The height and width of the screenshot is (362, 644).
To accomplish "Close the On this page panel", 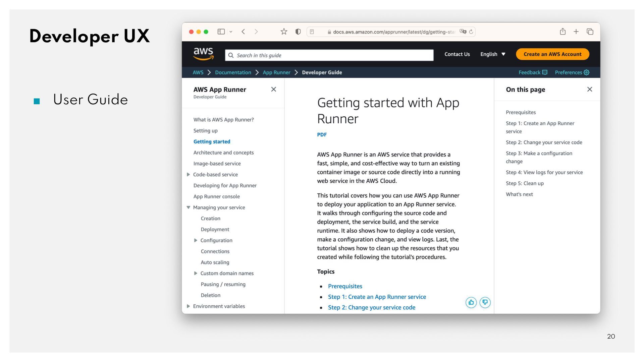I will click(589, 89).
